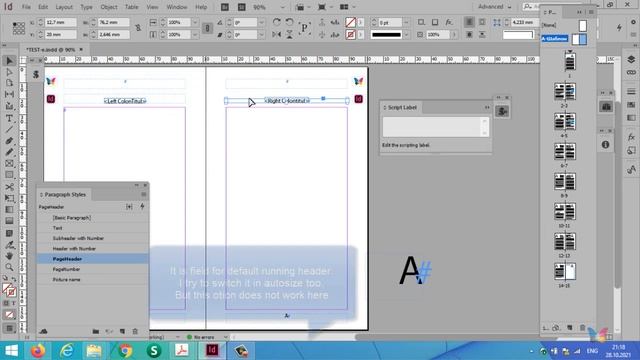Enable Formatting affects text button
Image resolution: width=640 pixels, height=360 pixels.
click(13, 303)
